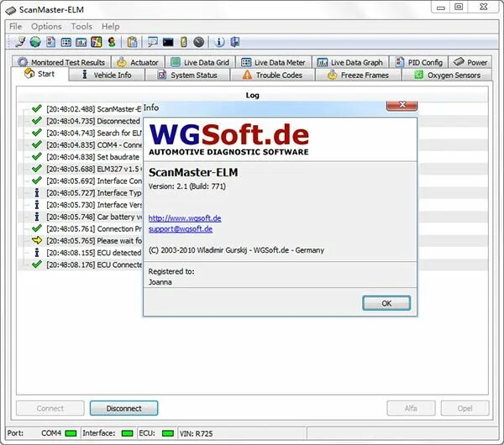Click the clipboard report toolbar icon

pyautogui.click(x=132, y=42)
